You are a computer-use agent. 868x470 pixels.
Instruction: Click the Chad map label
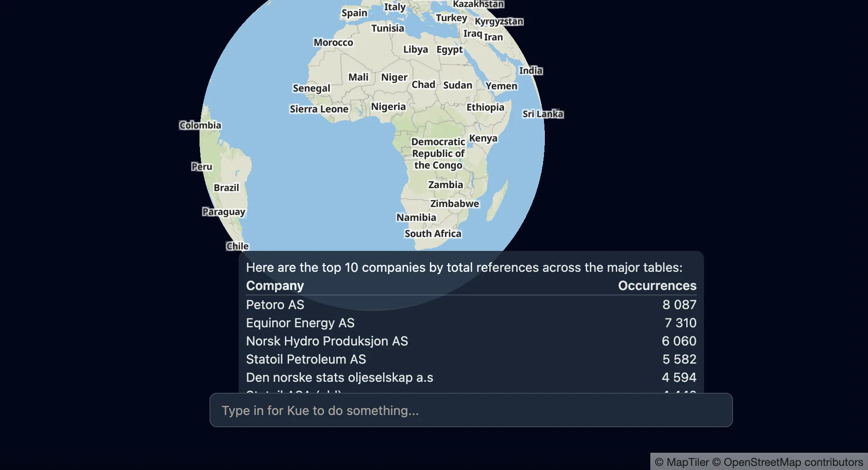(423, 85)
